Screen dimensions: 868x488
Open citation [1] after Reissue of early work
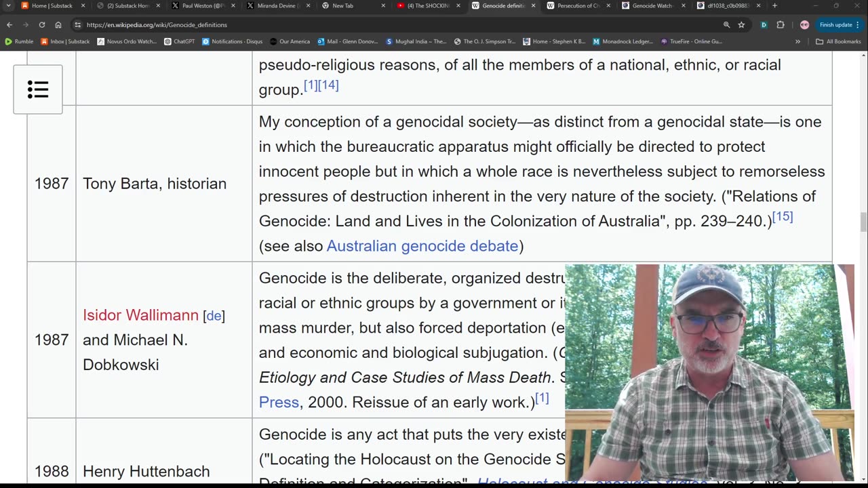[x=542, y=397]
